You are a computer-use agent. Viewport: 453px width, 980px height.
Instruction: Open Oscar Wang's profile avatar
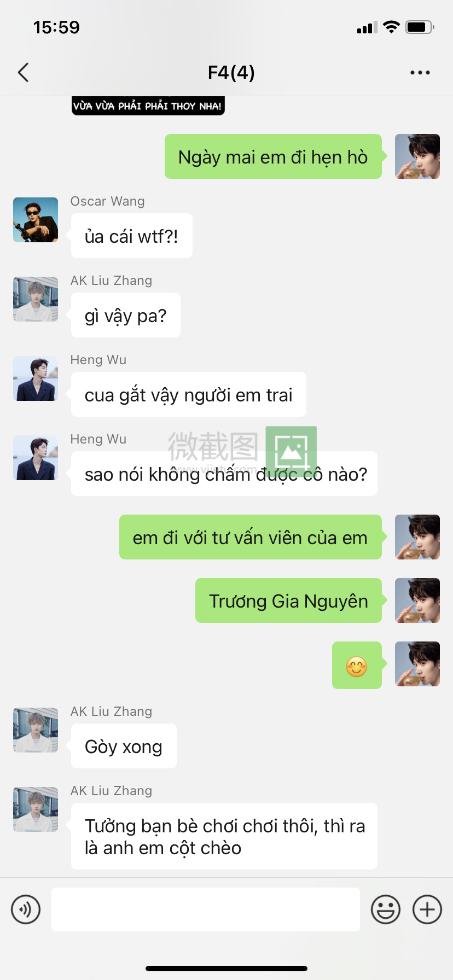[x=36, y=220]
